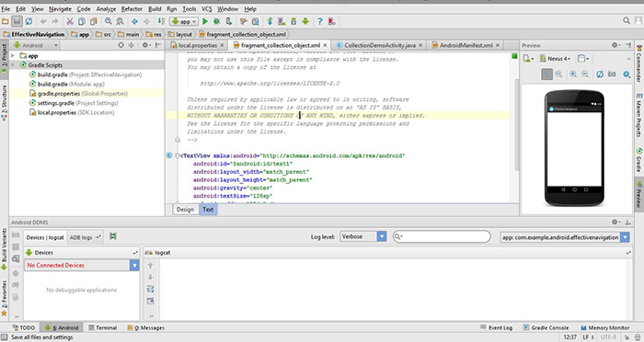Click the logcat soft-wrap icon

(150, 289)
